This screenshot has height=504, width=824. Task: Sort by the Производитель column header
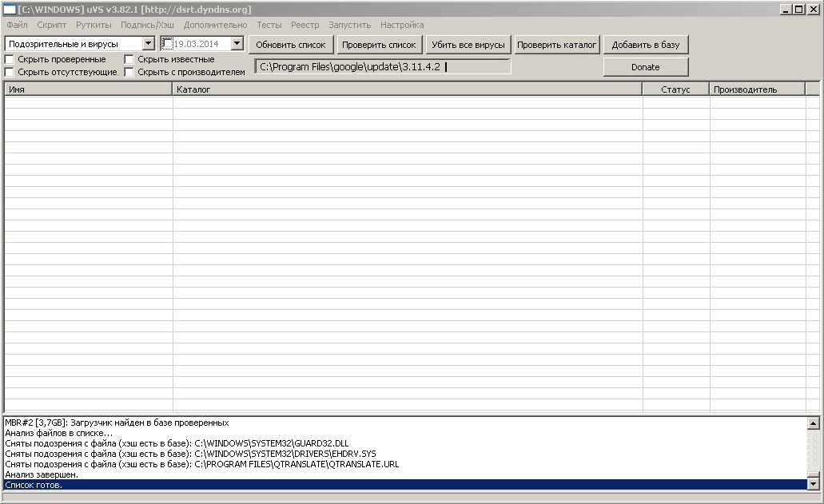click(757, 89)
